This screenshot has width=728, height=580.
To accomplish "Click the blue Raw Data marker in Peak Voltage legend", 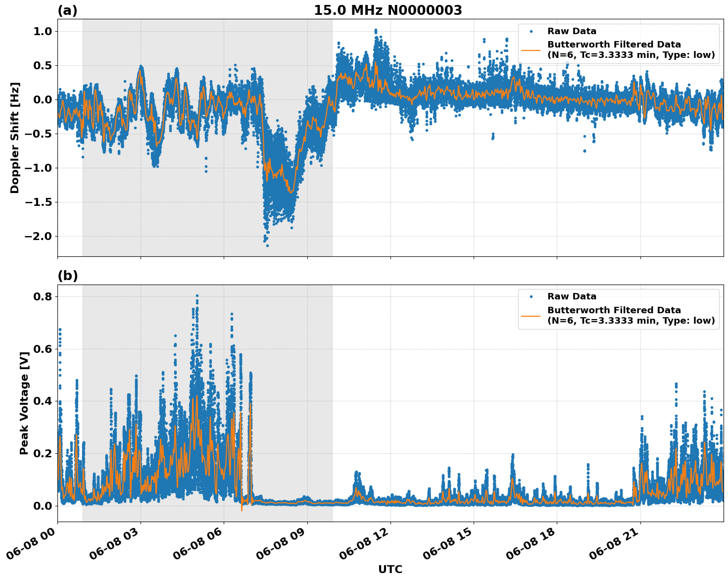I will coord(531,296).
